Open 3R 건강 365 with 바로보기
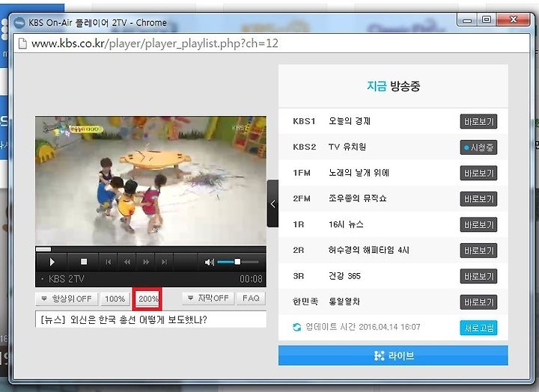 tap(478, 276)
